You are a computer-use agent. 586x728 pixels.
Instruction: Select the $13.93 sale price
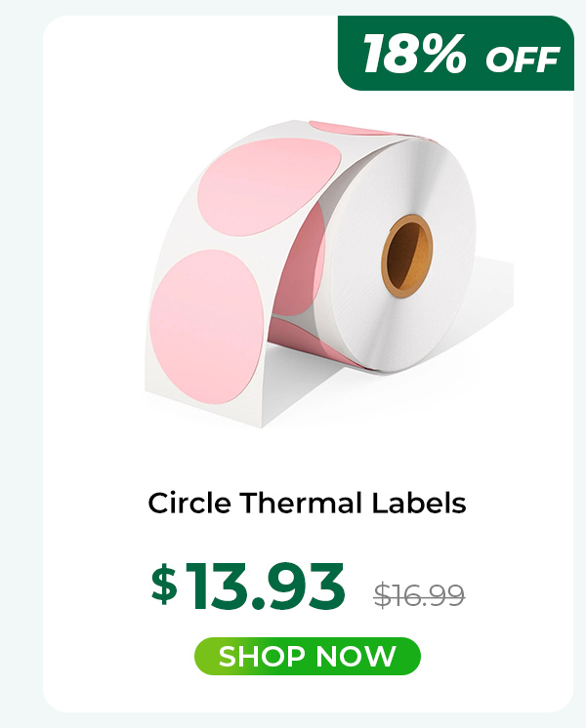[248, 586]
